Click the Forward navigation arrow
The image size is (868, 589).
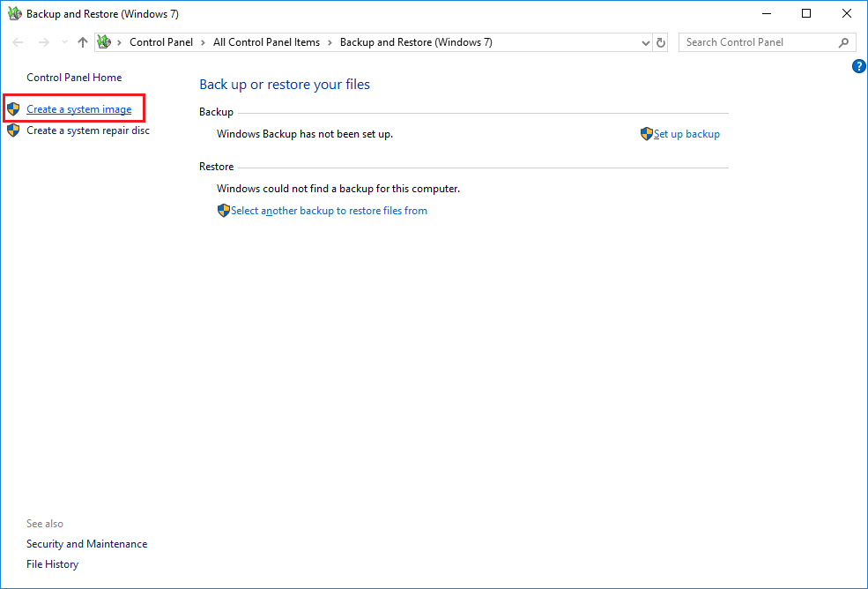click(x=44, y=42)
